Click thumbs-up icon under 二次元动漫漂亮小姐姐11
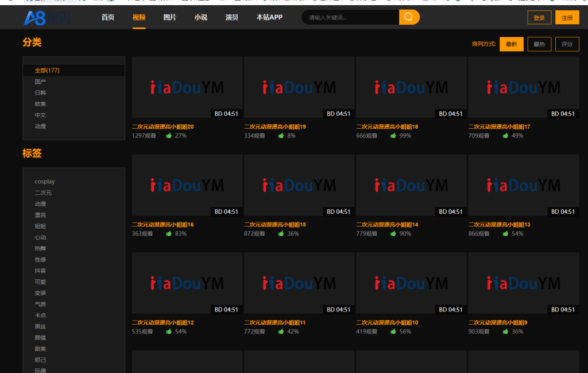The image size is (588, 373). click(x=281, y=332)
